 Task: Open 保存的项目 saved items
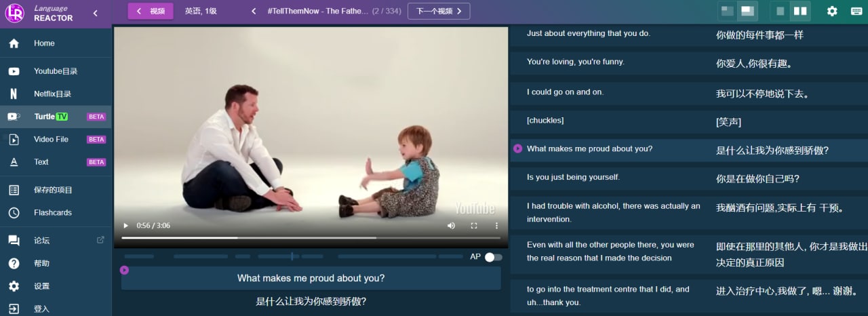point(56,190)
